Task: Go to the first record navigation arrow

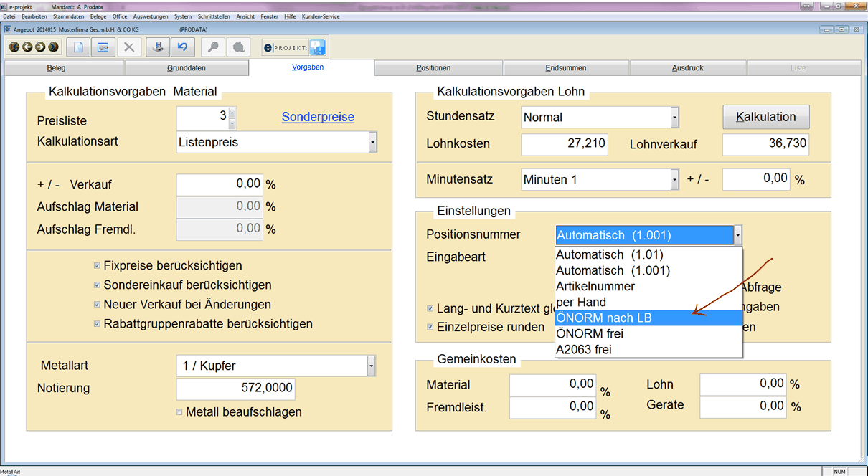Action: click(x=14, y=47)
